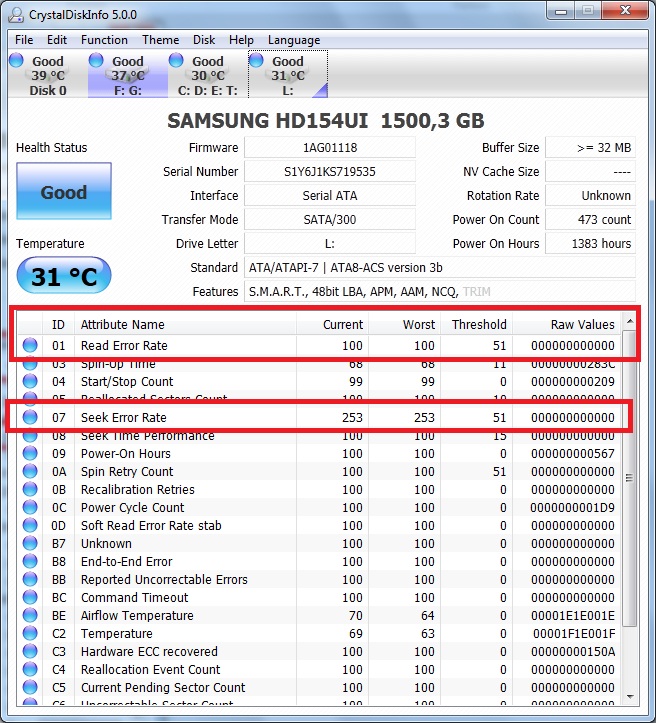Click the status orb of Start/Stop Count
This screenshot has height=723, width=656.
click(30, 381)
